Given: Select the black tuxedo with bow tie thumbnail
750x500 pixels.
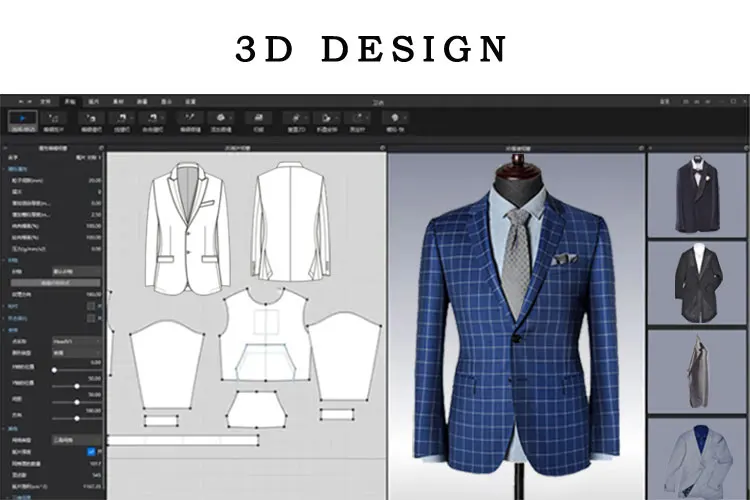Looking at the screenshot, I should pos(697,195).
